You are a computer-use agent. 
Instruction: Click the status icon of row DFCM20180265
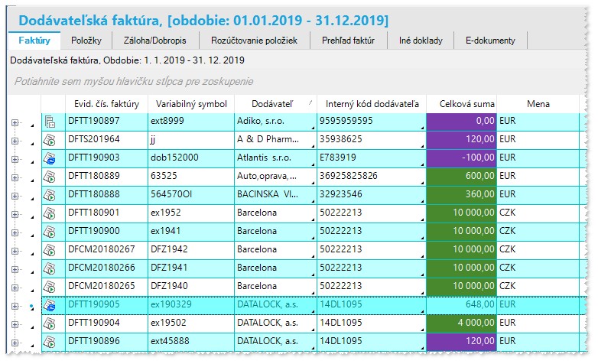point(49,287)
